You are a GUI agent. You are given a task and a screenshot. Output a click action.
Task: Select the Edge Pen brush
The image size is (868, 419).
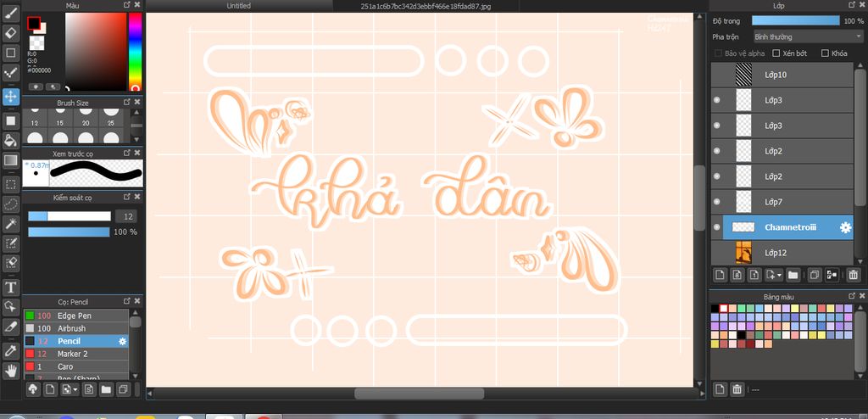pyautogui.click(x=75, y=316)
